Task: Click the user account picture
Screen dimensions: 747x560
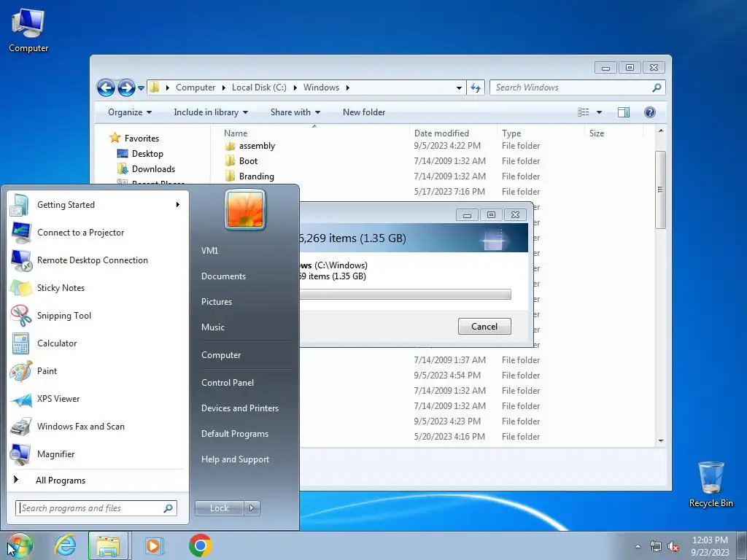Action: pyautogui.click(x=245, y=209)
